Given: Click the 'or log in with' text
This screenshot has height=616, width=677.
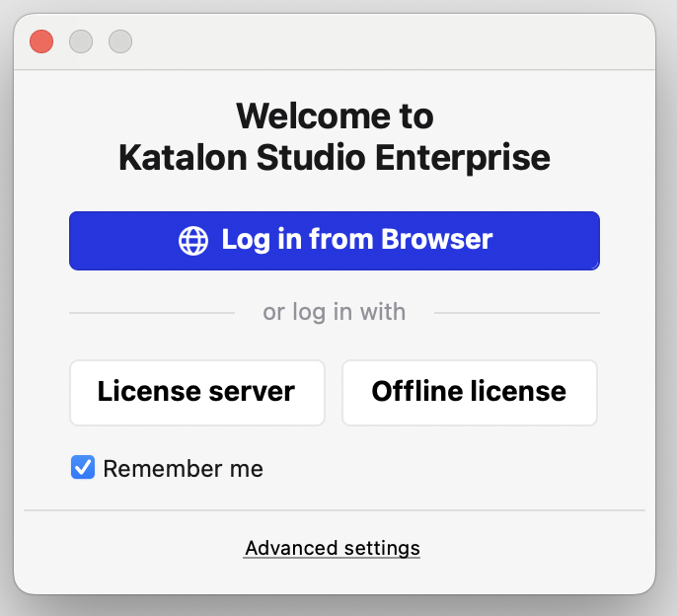Looking at the screenshot, I should (x=335, y=312).
